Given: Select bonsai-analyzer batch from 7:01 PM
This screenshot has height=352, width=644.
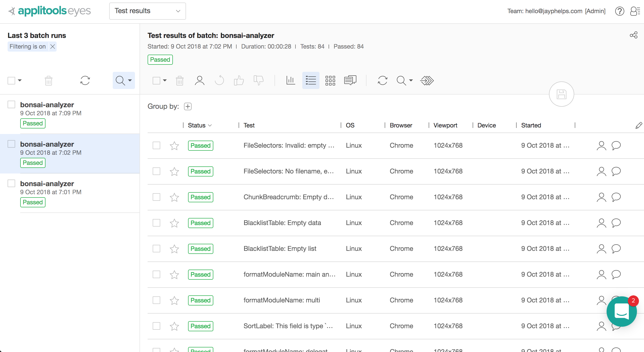Looking at the screenshot, I should 47,184.
